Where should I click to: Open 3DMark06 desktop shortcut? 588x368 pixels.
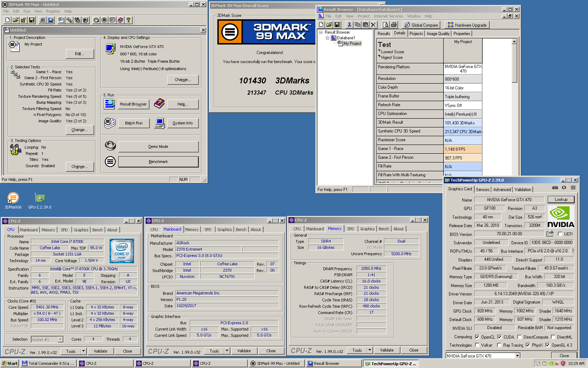(13, 200)
